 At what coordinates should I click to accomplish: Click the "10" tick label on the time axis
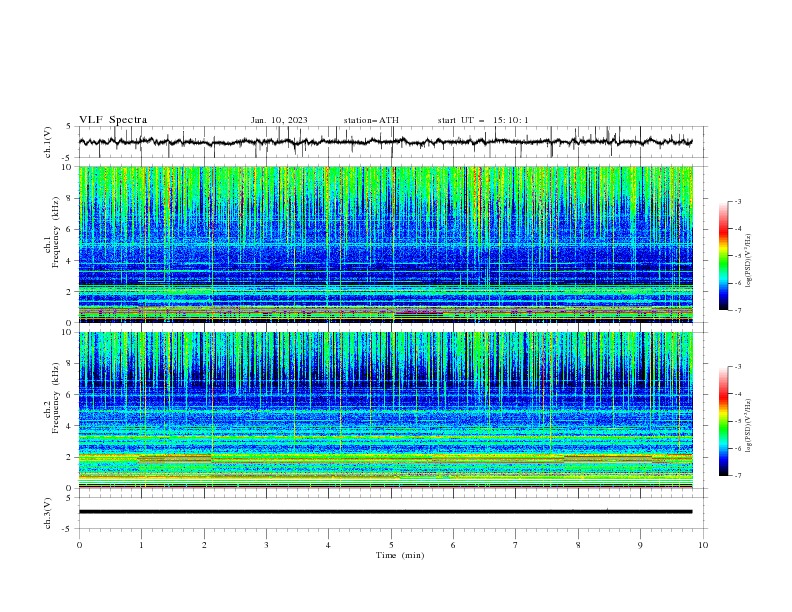coord(703,545)
